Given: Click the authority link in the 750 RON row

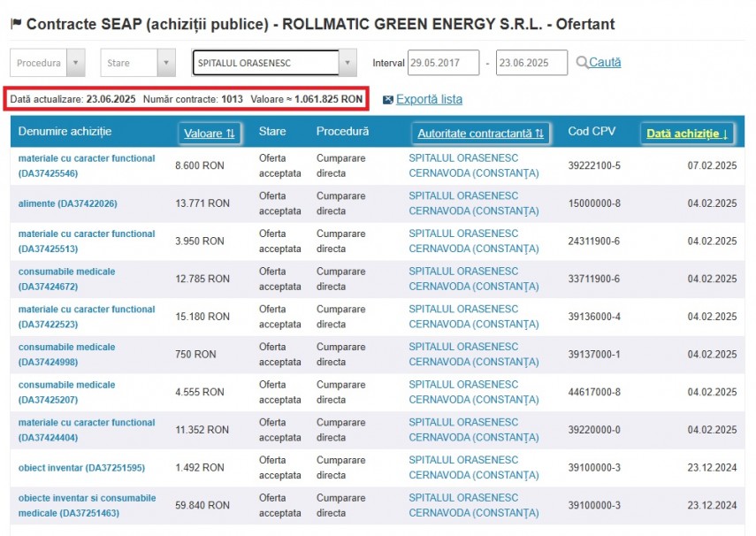Looking at the screenshot, I should click(474, 355).
